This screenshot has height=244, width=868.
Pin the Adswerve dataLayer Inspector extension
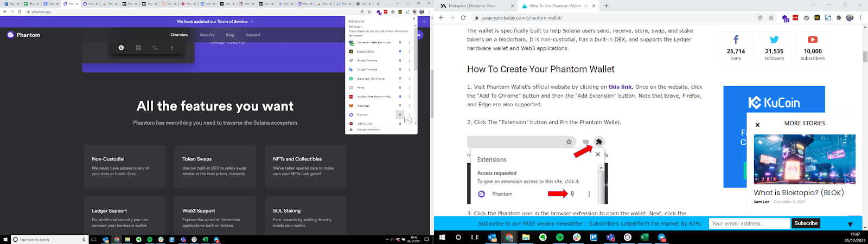(x=400, y=42)
